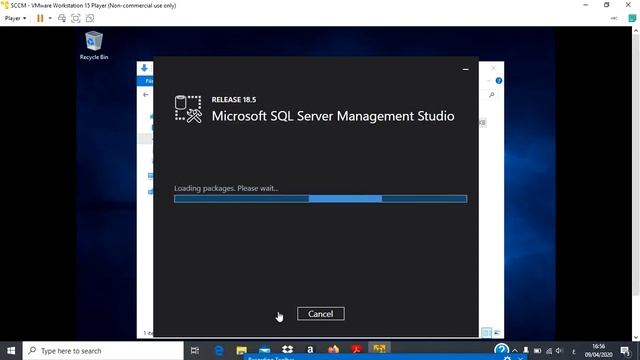Viewport: 640px width, 360px height.
Task: Launch Microsoft Edge from the taskbar
Action: pos(219,350)
